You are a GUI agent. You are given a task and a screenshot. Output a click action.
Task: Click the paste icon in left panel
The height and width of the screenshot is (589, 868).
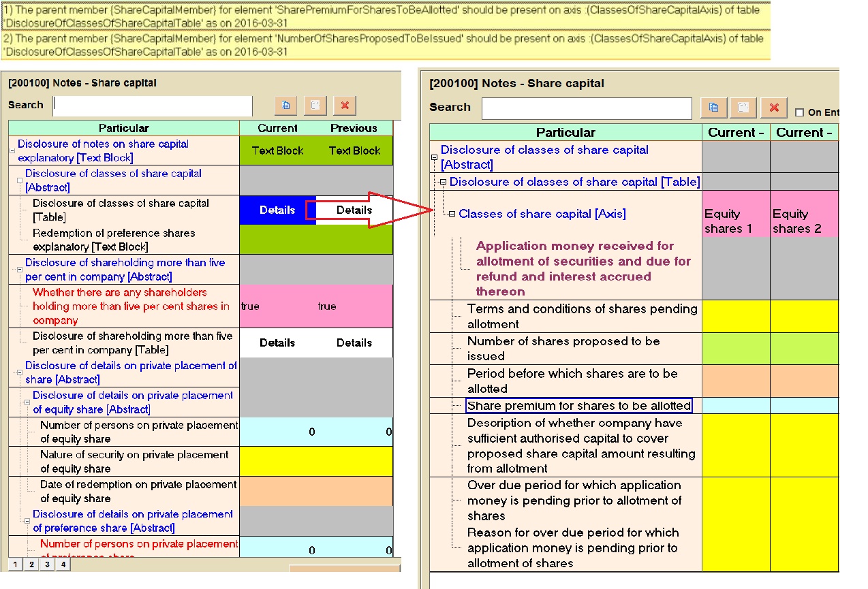point(315,106)
